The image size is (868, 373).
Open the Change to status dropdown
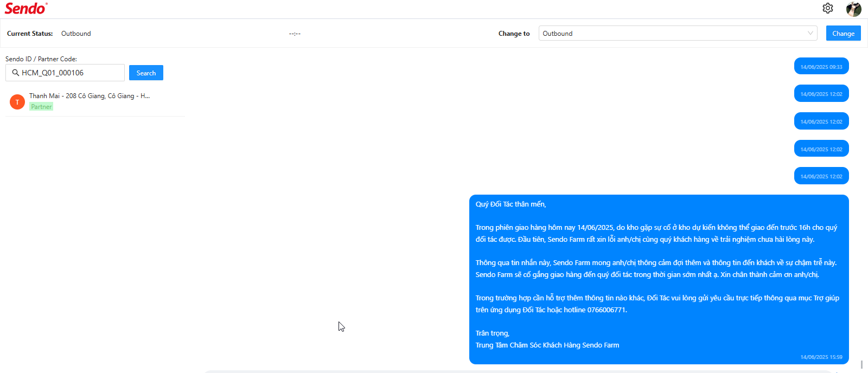[678, 33]
